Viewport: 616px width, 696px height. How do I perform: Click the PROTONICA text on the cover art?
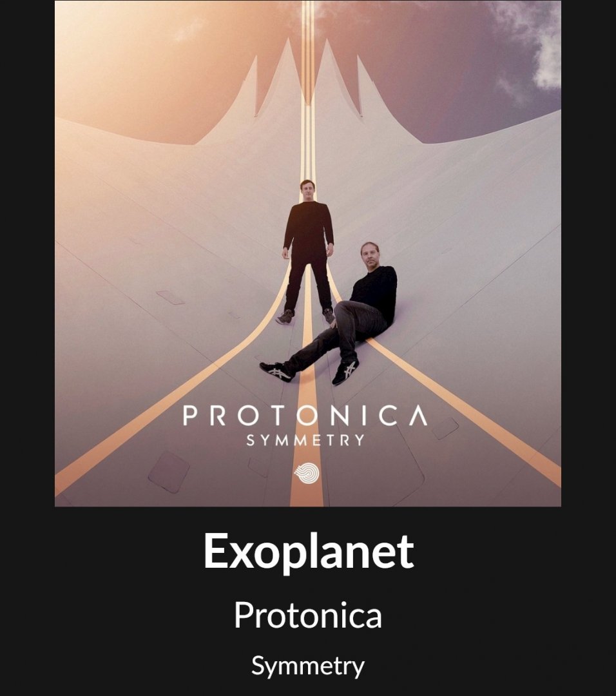point(305,416)
